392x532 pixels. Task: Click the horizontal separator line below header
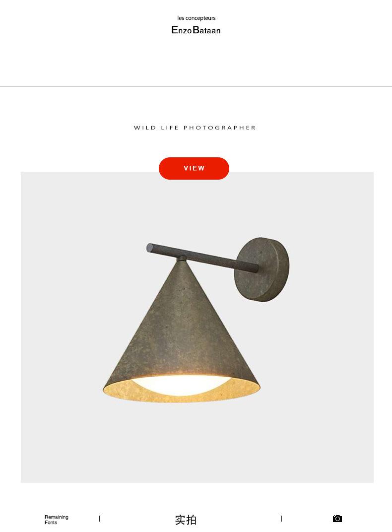(x=196, y=86)
